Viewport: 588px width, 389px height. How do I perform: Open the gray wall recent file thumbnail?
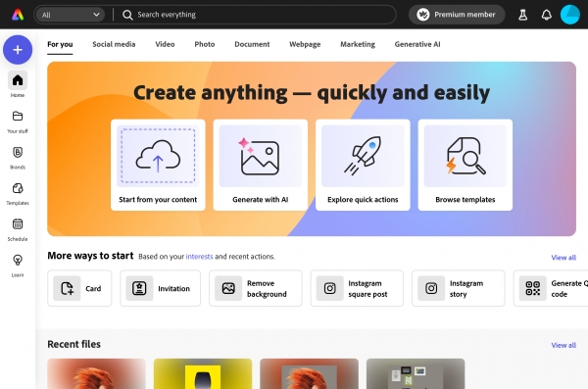(416, 373)
